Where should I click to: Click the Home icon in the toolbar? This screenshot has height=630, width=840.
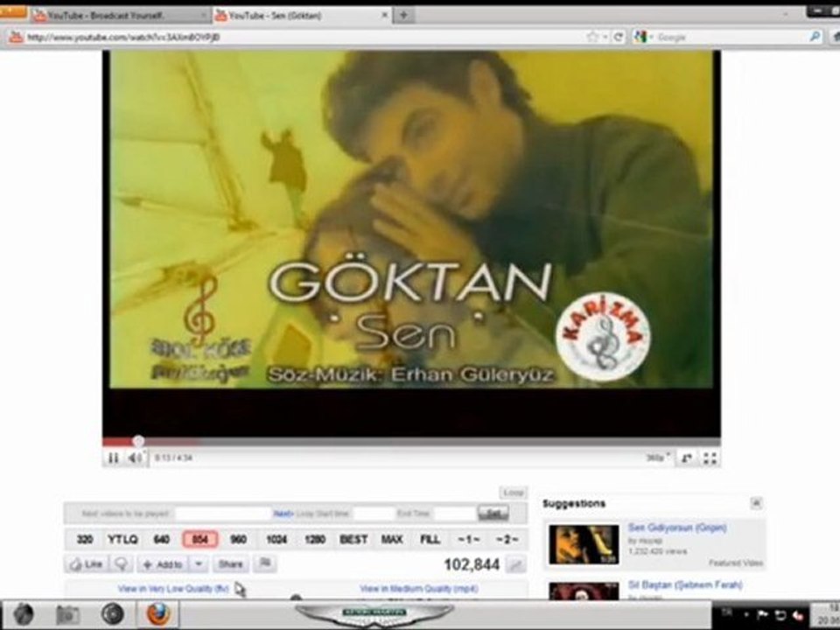(835, 37)
